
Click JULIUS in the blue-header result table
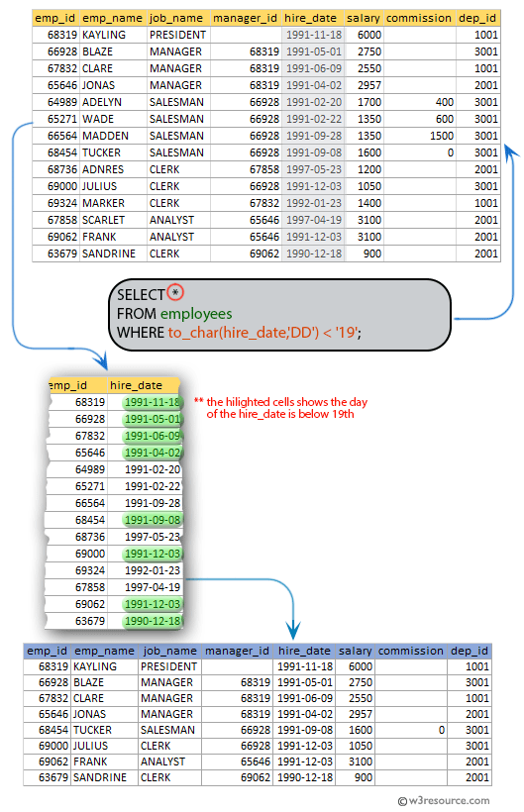point(90,747)
